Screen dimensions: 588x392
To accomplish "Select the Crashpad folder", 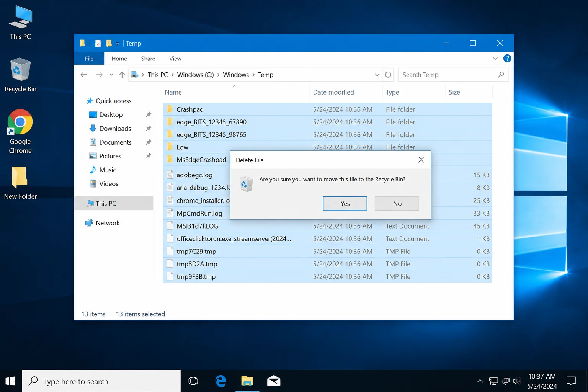I will click(x=327, y=109).
